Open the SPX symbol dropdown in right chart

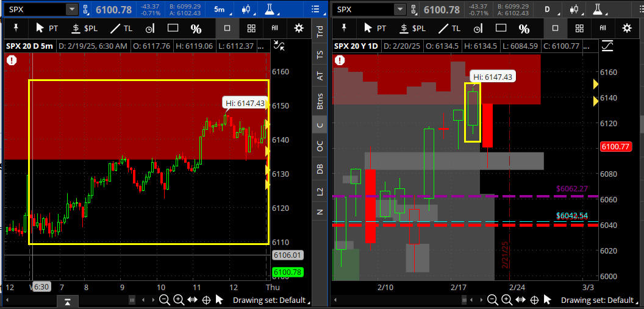point(400,9)
